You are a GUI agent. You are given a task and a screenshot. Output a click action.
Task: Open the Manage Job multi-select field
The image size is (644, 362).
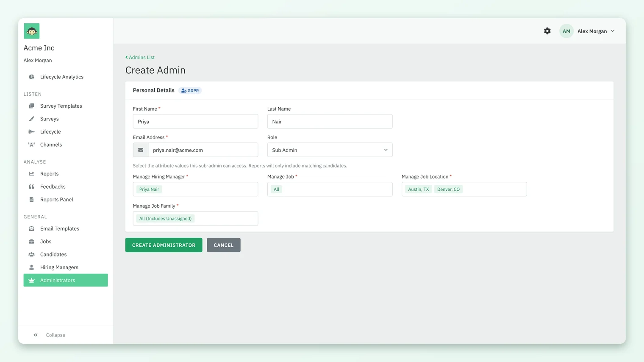pos(330,189)
